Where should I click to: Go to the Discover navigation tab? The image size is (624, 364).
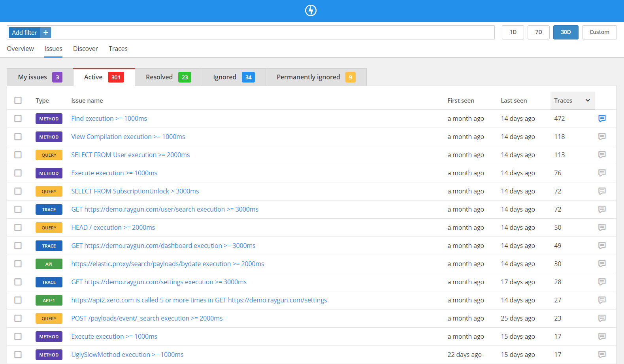pos(85,49)
